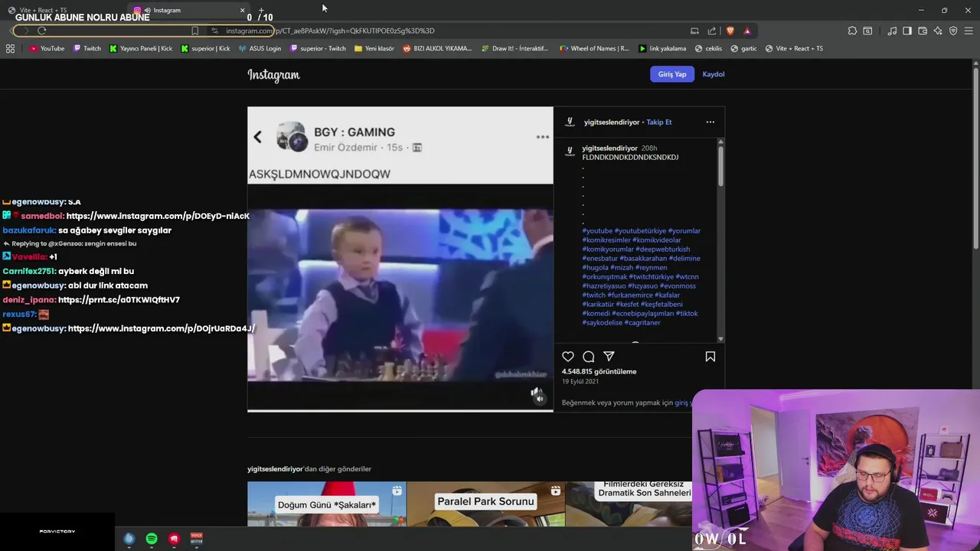Image resolution: width=980 pixels, height=551 pixels.
Task: Share the post with the paper plane icon
Action: point(609,357)
